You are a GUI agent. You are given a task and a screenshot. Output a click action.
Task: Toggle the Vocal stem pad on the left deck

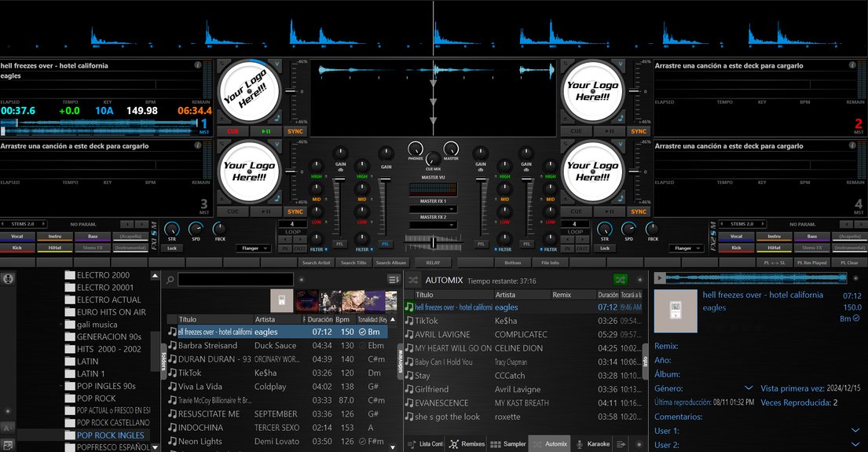click(17, 237)
